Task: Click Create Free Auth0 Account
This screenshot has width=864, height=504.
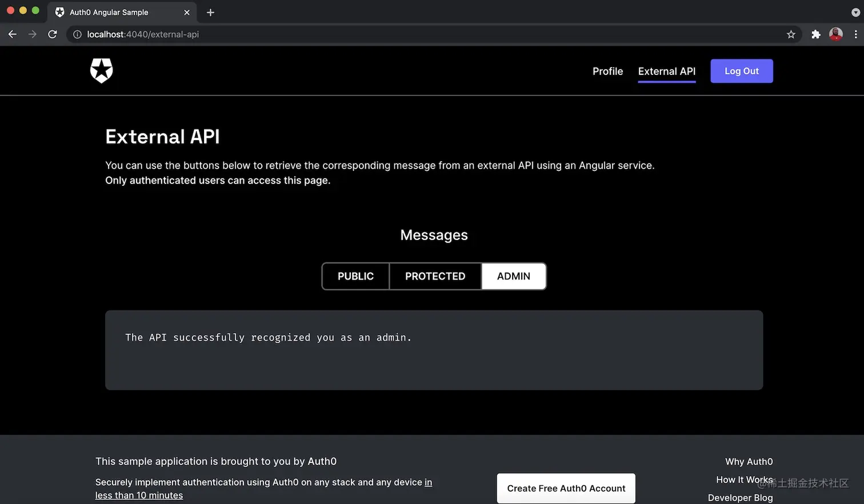Action: 565,488
